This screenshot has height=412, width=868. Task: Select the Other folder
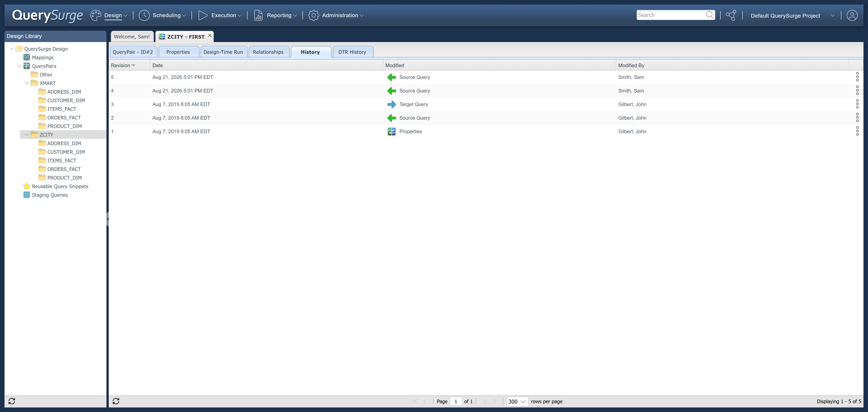click(x=46, y=75)
